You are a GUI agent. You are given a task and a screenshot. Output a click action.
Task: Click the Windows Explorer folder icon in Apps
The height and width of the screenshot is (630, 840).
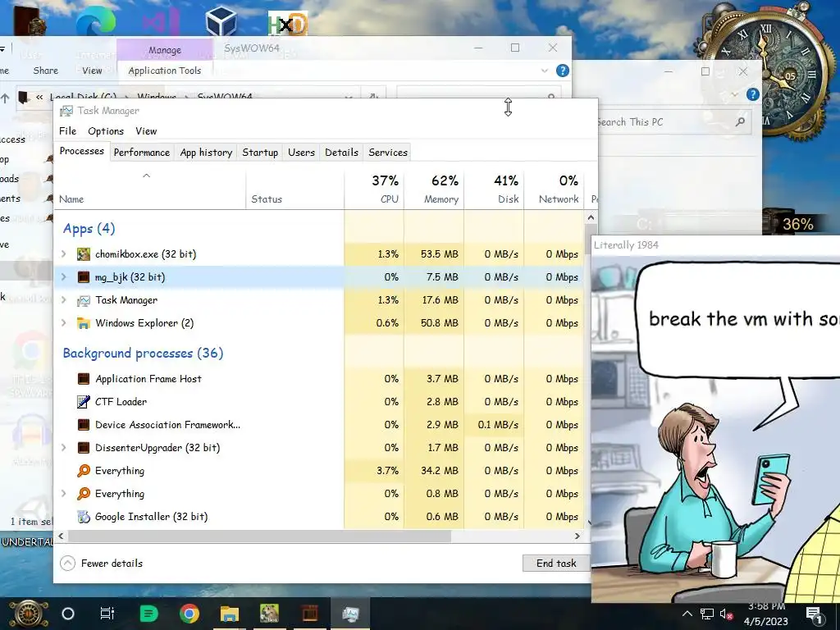[84, 323]
